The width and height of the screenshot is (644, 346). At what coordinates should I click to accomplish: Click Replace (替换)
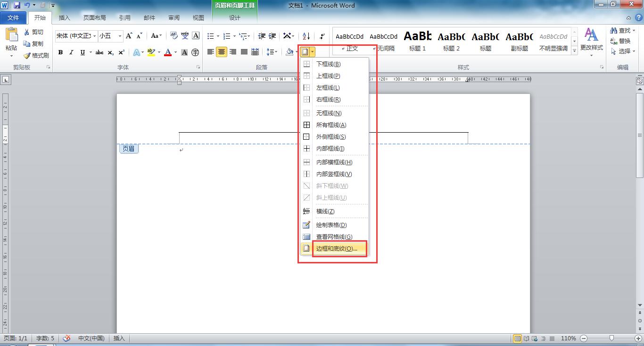[x=620, y=41]
